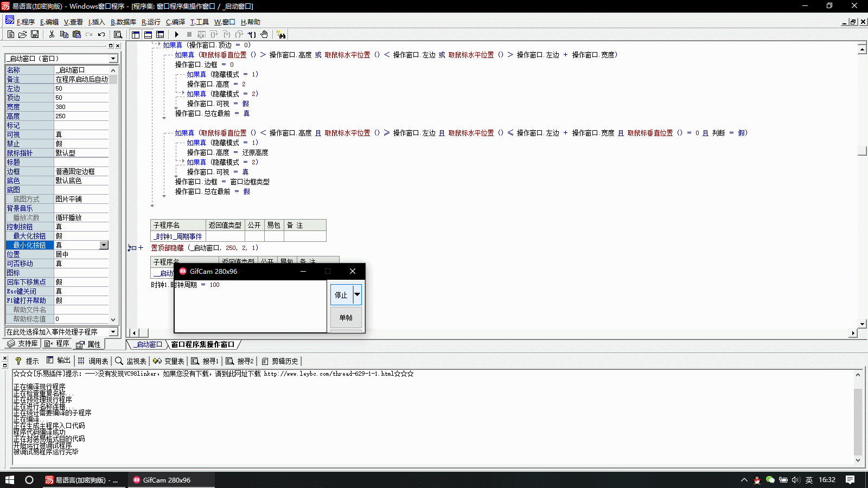The width and height of the screenshot is (868, 488).
Task: Click the run-to-cursor braces icon
Action: click(x=252, y=34)
